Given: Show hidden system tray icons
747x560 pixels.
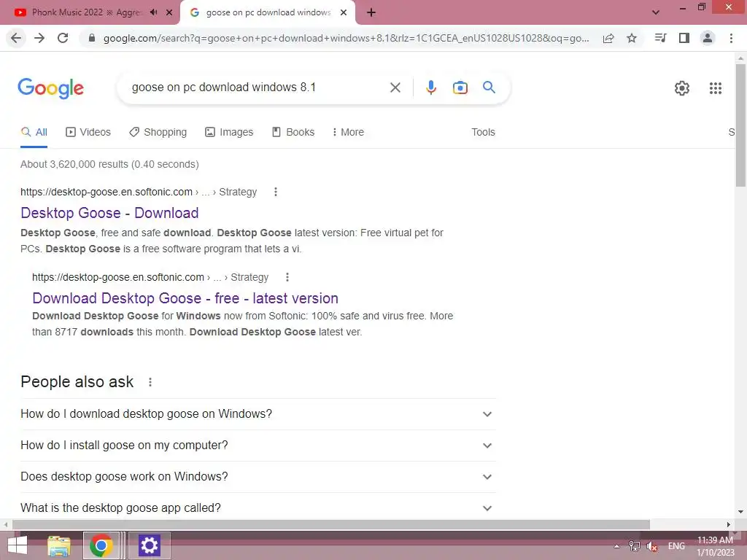Looking at the screenshot, I should (x=616, y=546).
